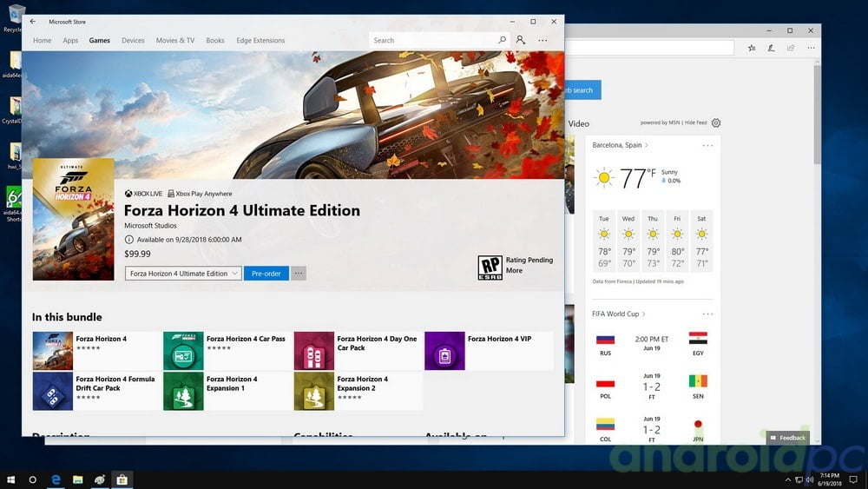Click the Edge share icon
Viewport: 868px width, 489px height.
[791, 48]
